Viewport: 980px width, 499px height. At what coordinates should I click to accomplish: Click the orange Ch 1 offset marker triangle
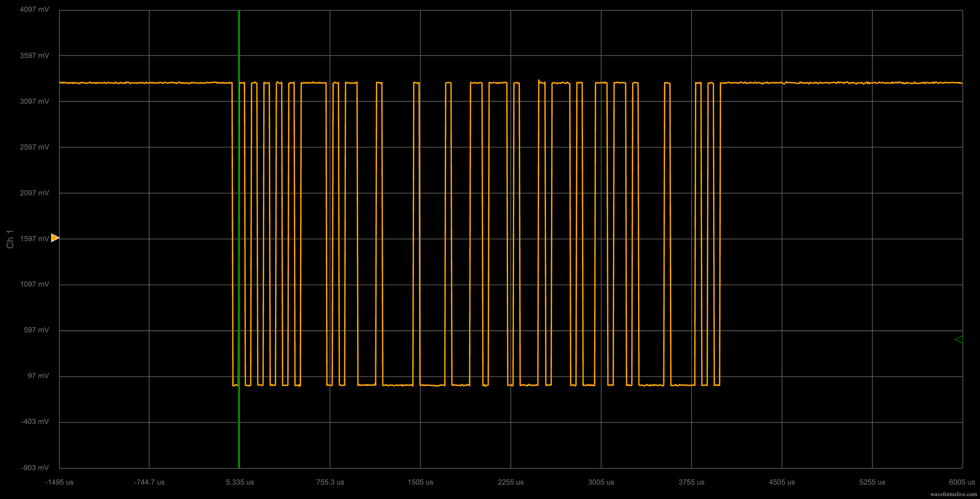coord(55,238)
